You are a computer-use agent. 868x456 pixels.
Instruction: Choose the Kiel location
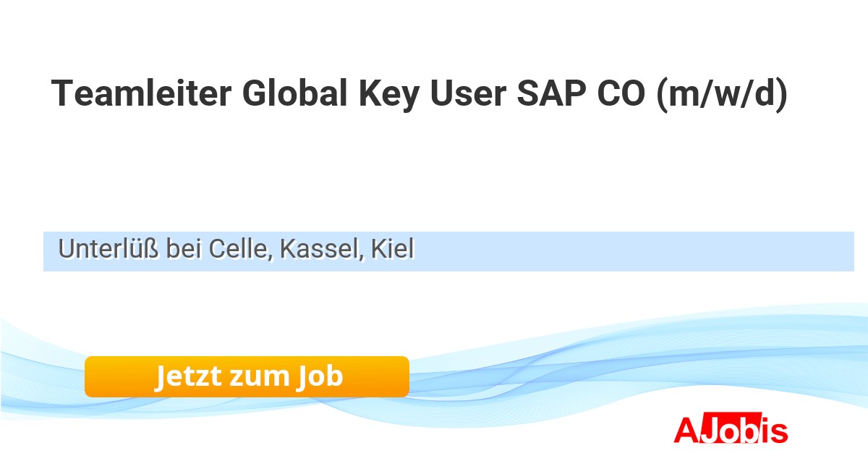[392, 250]
